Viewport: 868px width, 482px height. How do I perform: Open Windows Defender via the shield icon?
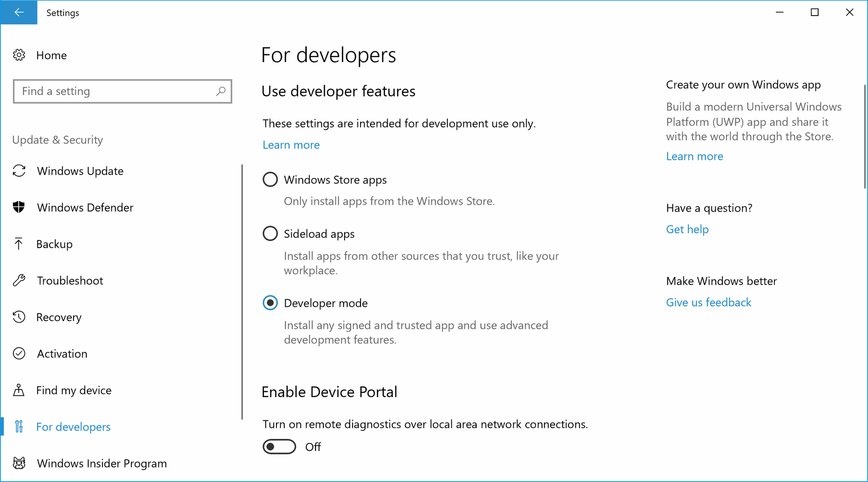pos(19,207)
